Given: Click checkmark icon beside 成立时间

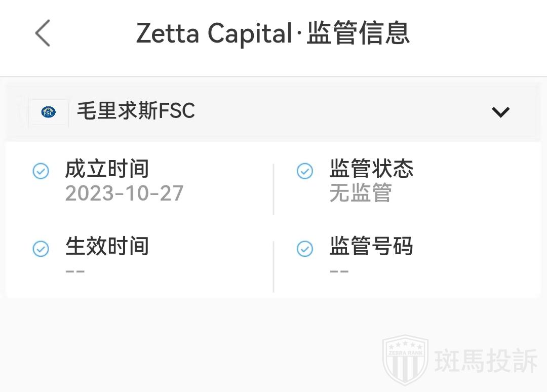Looking at the screenshot, I should click(x=41, y=171).
